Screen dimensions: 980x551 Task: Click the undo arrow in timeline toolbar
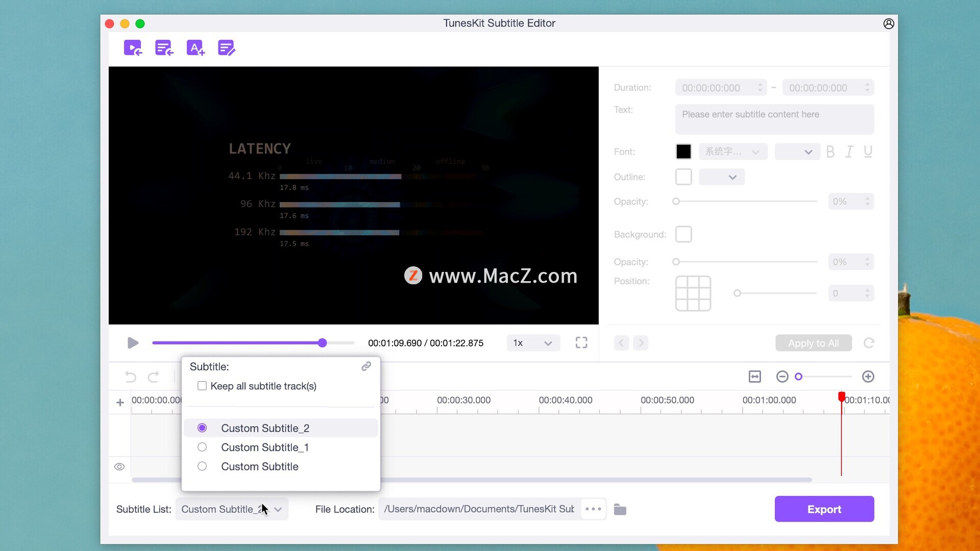[131, 377]
